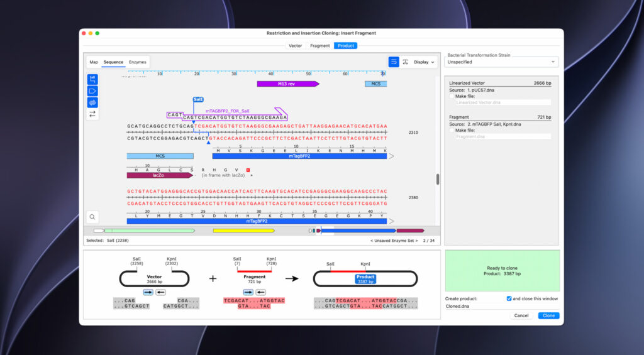Toggle the features display icon

(x=92, y=91)
